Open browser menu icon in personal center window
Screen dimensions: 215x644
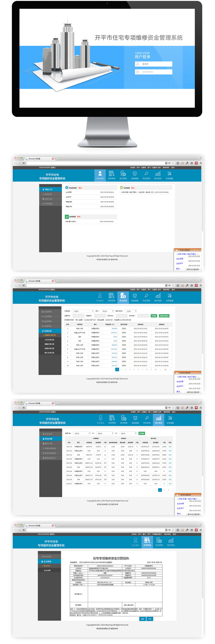[x=201, y=163]
